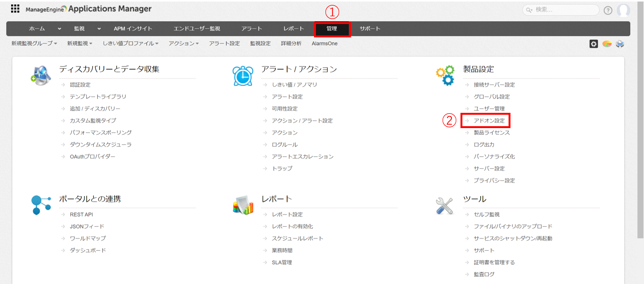Expand the ホーム tab dropdown arrow

pos(59,29)
